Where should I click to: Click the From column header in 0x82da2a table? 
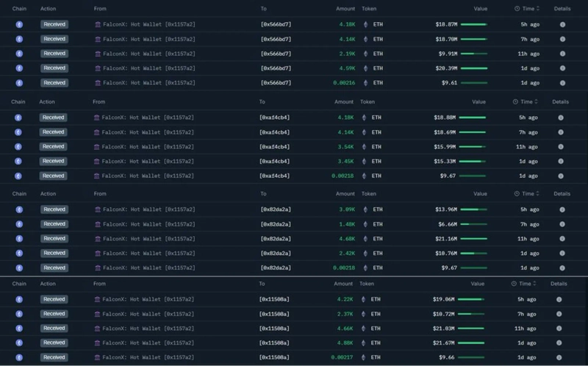[x=100, y=194]
